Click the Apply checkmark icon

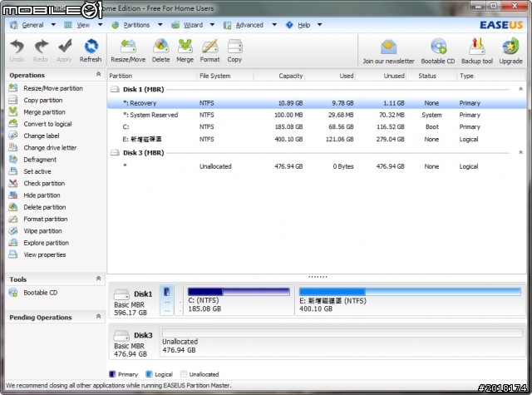[64, 50]
